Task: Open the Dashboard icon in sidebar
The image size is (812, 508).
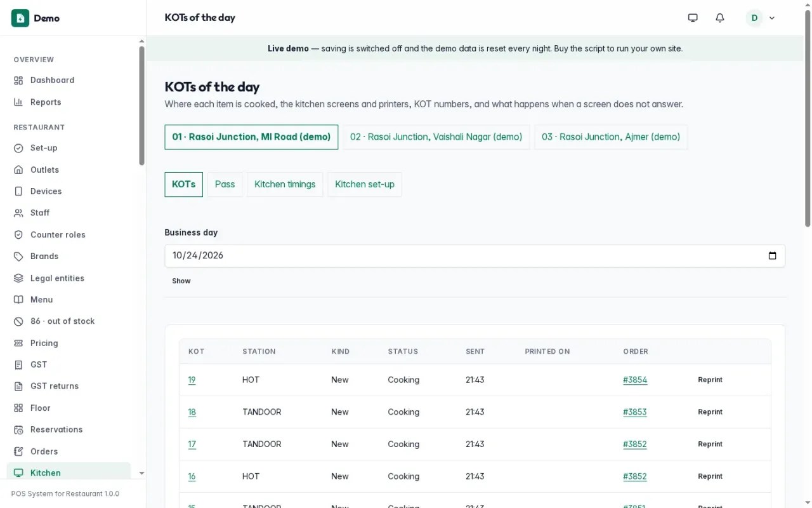Action: (18, 81)
